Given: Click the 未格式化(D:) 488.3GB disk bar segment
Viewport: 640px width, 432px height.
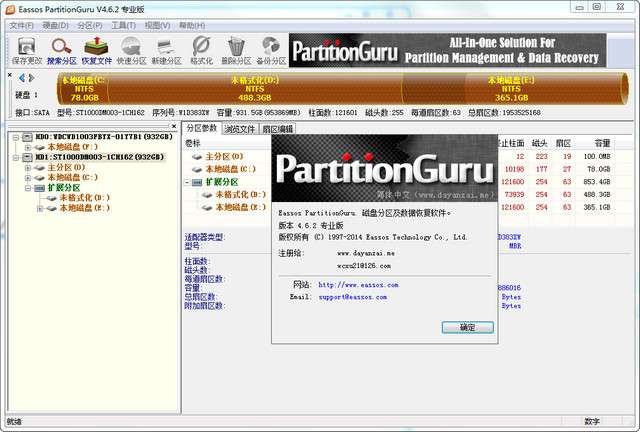Looking at the screenshot, I should 255,89.
